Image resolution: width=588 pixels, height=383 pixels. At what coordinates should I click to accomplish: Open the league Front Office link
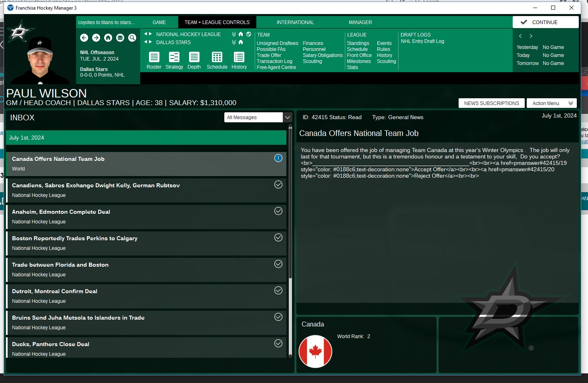point(359,55)
